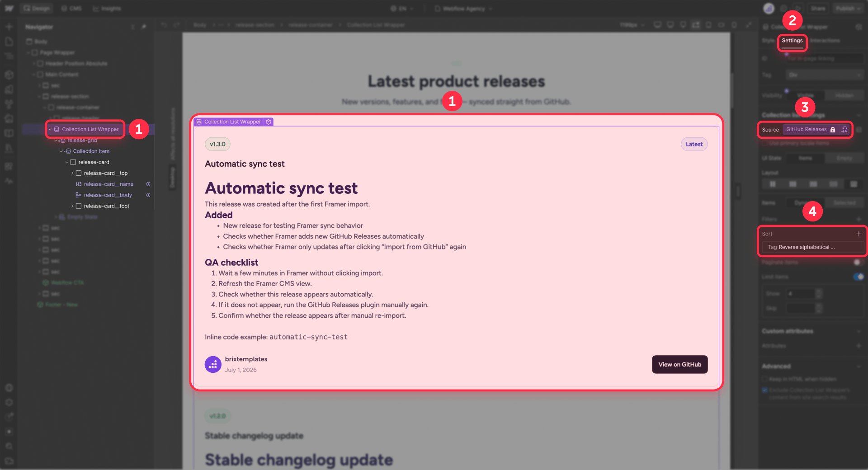This screenshot has height=470, width=868.
Task: Open the Tag dropdown showing Div
Action: click(825, 75)
